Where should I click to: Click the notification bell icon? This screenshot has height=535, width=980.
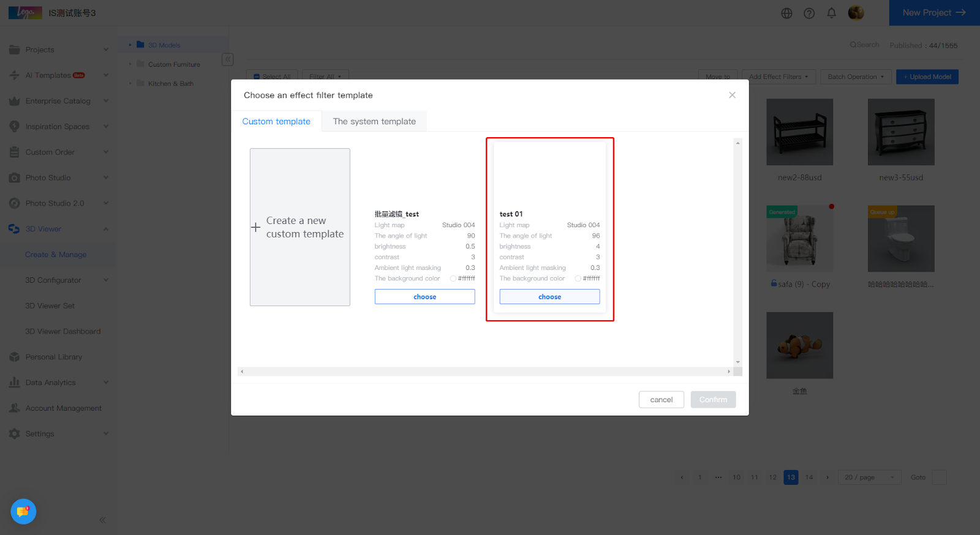point(831,13)
